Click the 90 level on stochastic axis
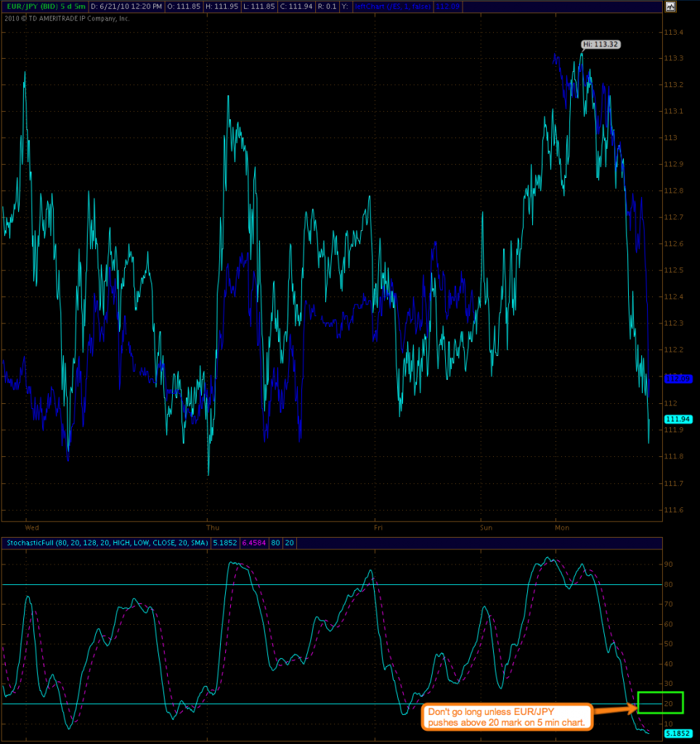The image size is (700, 744). point(668,564)
